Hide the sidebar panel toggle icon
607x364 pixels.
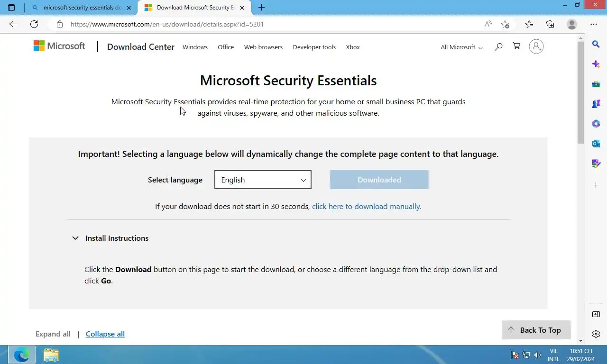(x=596, y=314)
